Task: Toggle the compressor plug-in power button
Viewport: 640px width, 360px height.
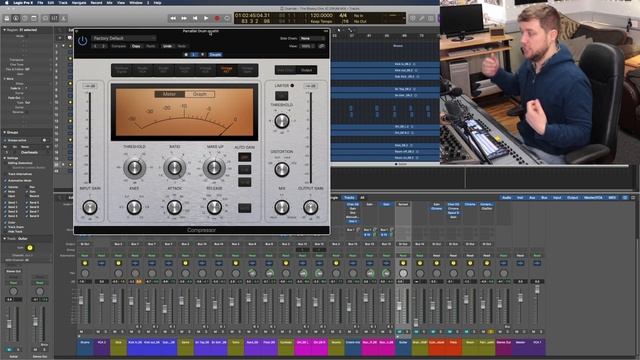Action: coord(82,41)
